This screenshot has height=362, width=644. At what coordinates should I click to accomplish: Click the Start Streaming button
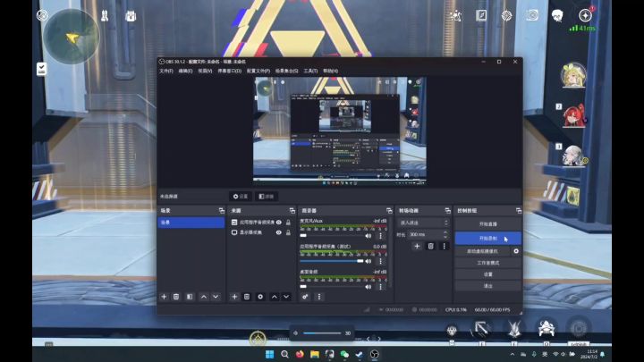pyautogui.click(x=488, y=224)
